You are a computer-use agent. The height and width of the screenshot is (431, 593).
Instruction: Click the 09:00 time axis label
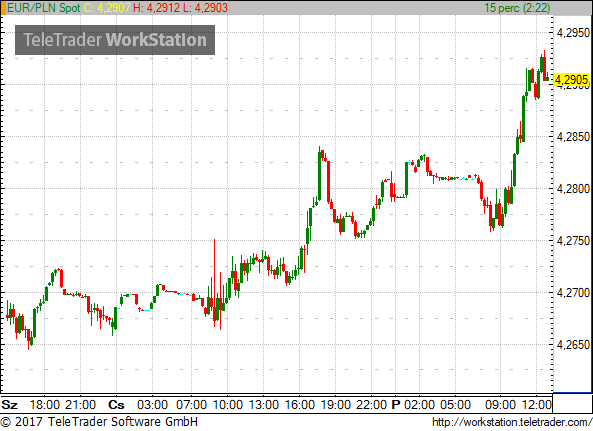[500, 405]
